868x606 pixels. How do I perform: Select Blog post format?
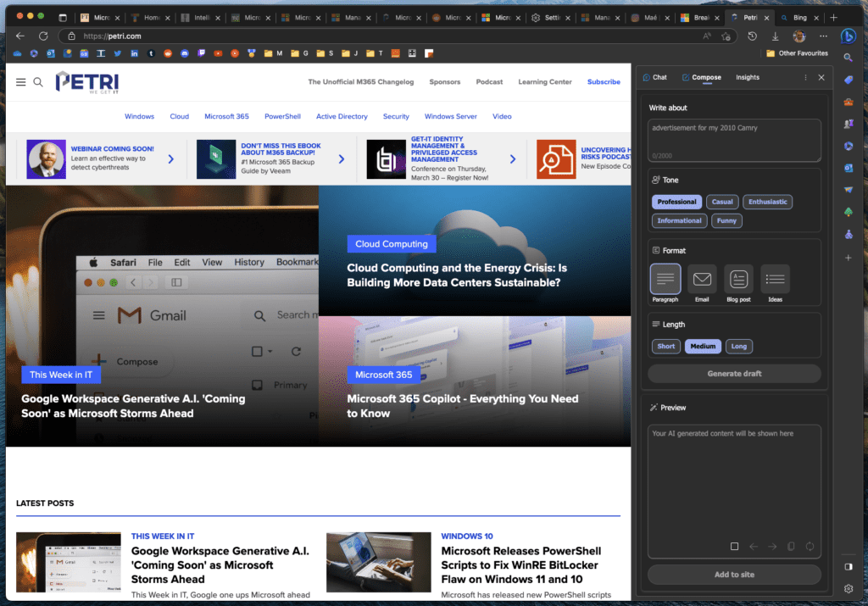pos(738,283)
